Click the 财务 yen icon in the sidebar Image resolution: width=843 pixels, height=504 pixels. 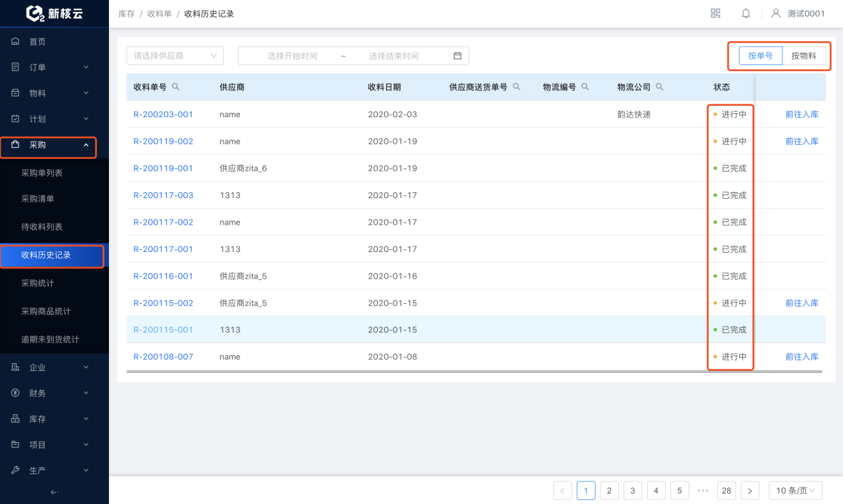click(15, 393)
